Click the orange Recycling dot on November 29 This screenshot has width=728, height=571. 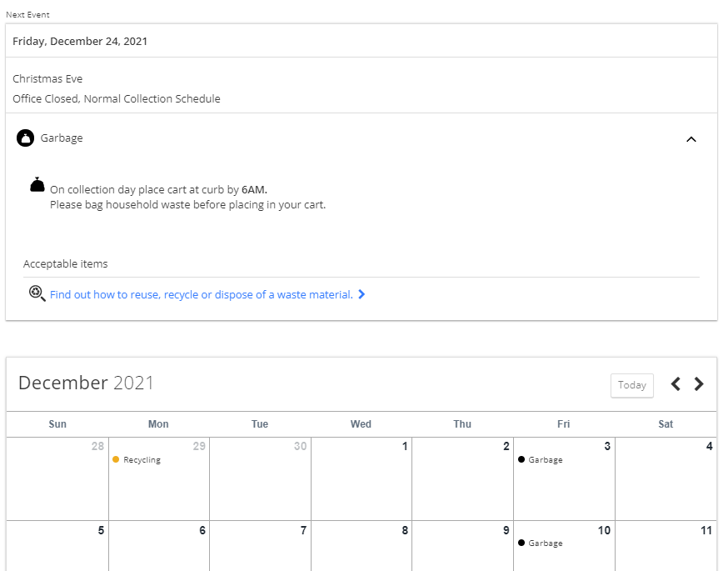point(116,459)
